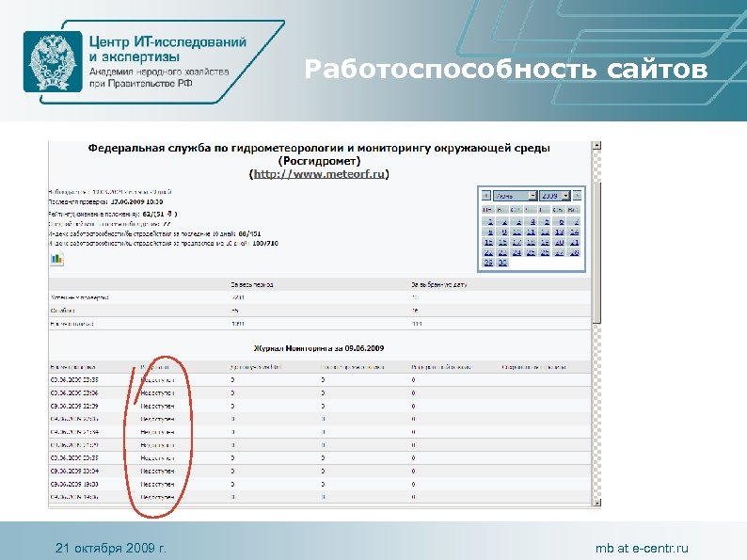Viewport: 747px width, 560px height.
Task: Select day 13 in the calendar
Action: tap(559, 232)
